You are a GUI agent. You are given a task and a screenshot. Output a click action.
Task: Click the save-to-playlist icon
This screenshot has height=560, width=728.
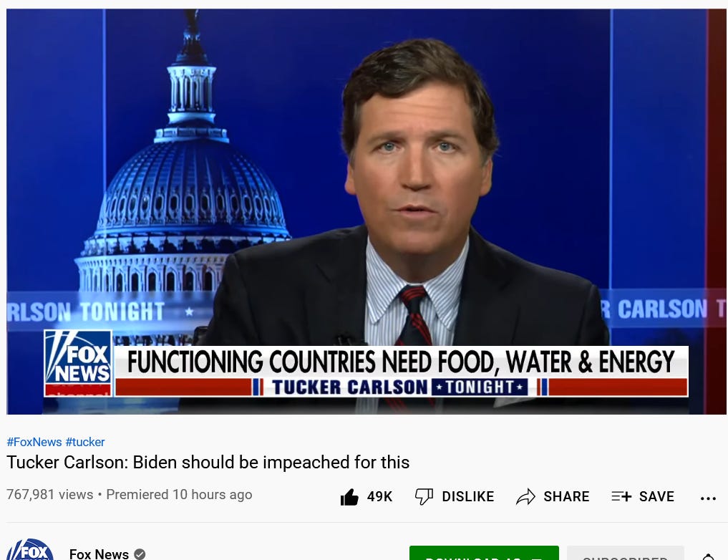click(x=621, y=497)
